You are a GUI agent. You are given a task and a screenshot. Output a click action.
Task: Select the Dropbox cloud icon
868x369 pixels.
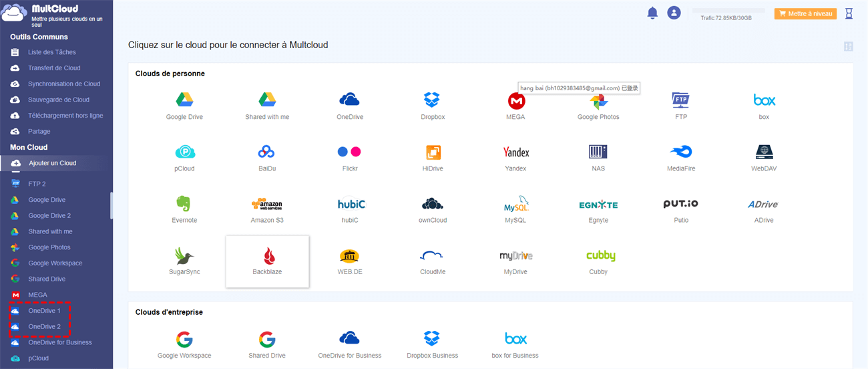point(433,100)
